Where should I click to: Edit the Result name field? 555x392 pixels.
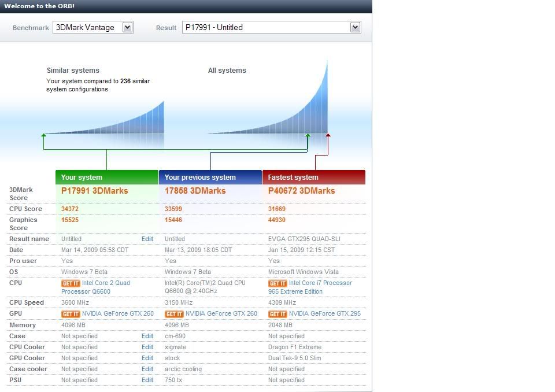147,239
